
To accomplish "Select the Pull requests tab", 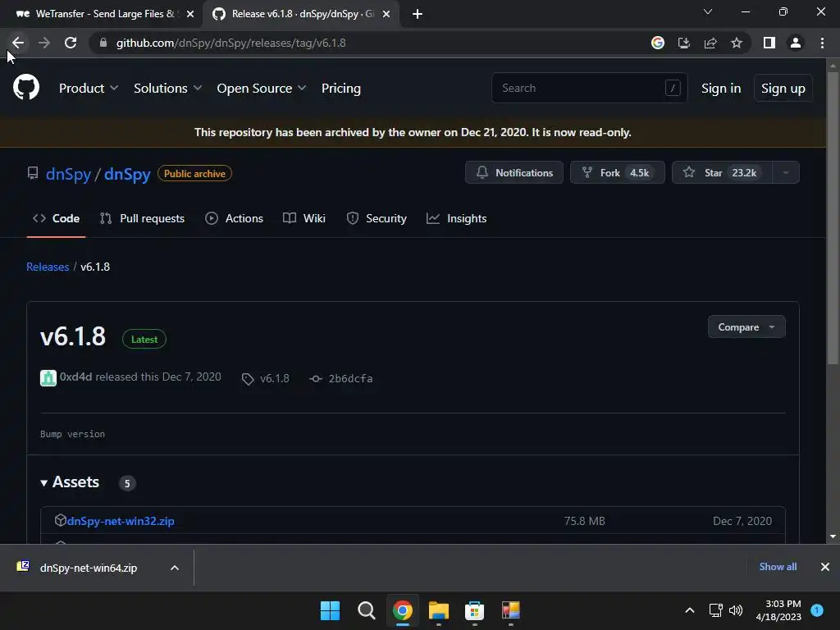I will point(142,218).
